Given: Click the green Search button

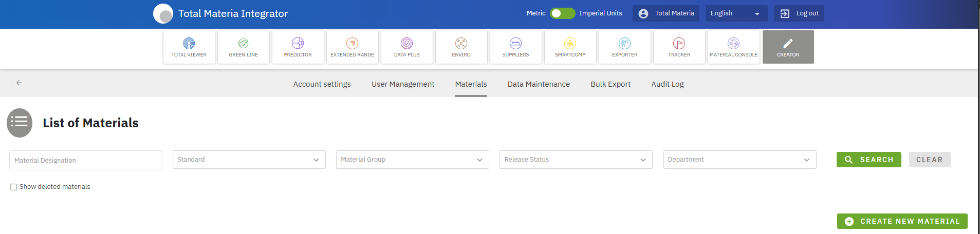Looking at the screenshot, I should click(868, 160).
